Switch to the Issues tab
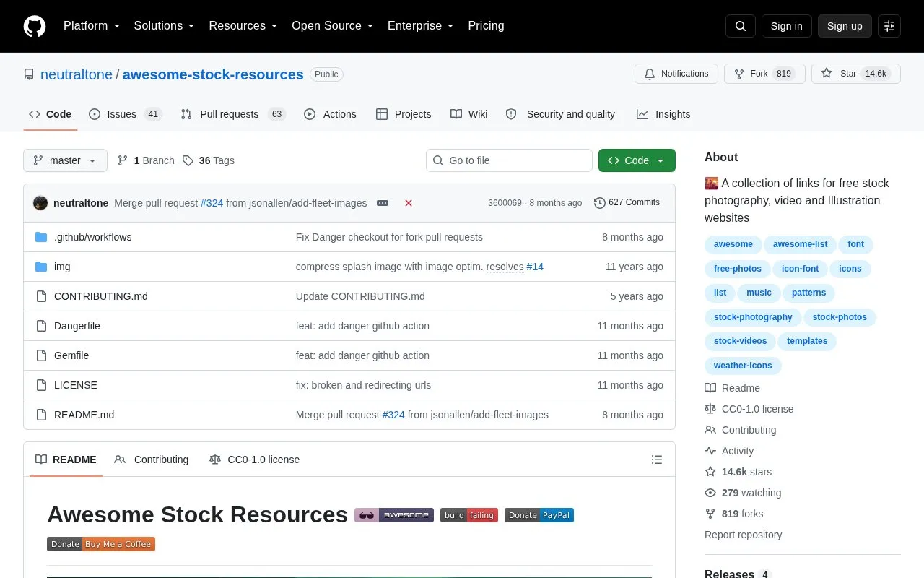The height and width of the screenshot is (578, 924). pos(126,114)
